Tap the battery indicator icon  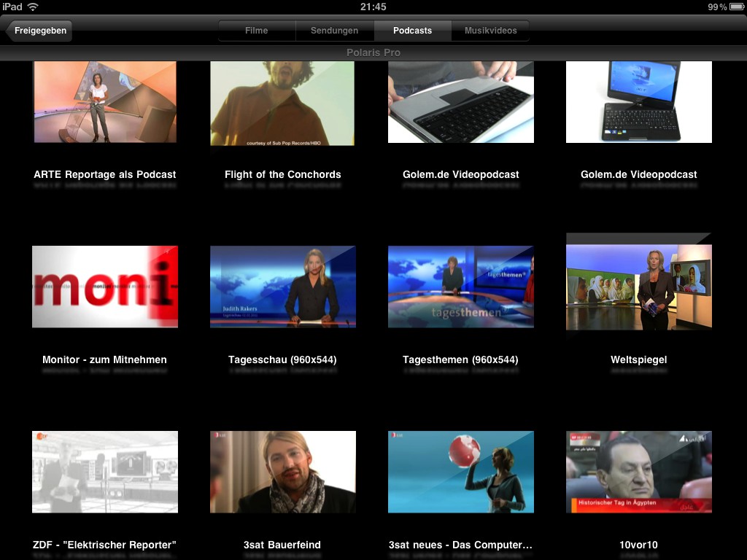pos(735,7)
